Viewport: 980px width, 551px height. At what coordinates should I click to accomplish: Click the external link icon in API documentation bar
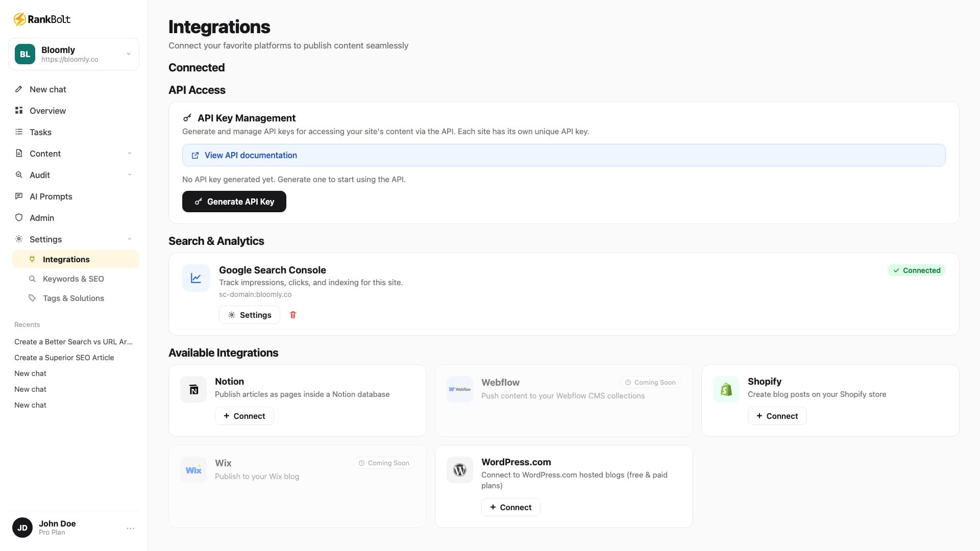(195, 156)
